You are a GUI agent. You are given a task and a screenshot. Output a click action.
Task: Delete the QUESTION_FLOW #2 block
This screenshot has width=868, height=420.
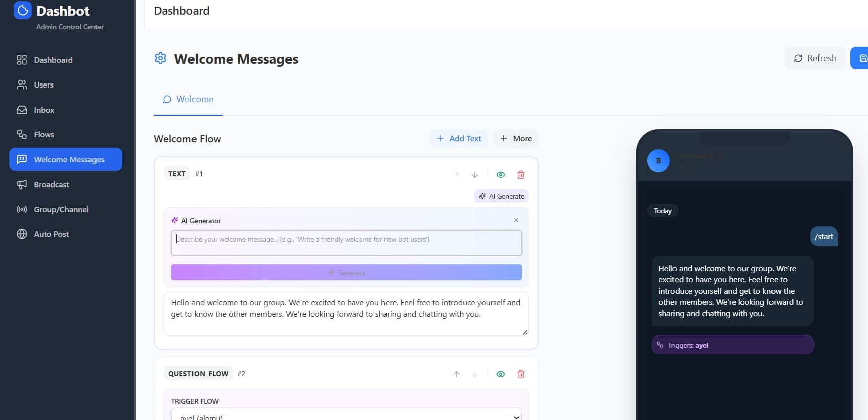[x=521, y=374]
